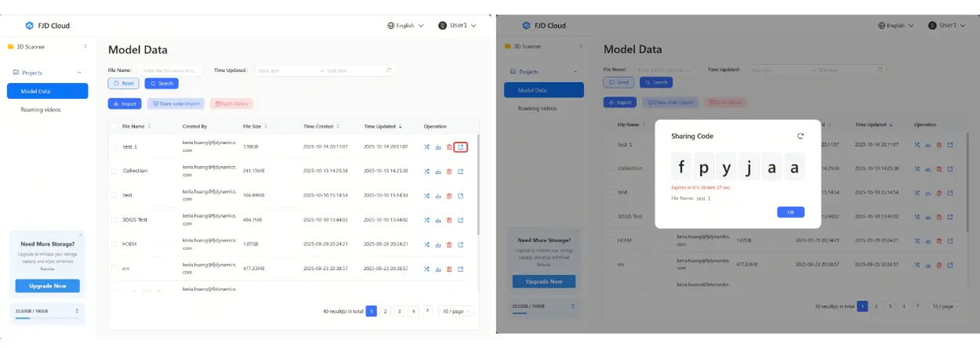Download the 3DGS Test model file
The height and width of the screenshot is (347, 980).
[438, 220]
